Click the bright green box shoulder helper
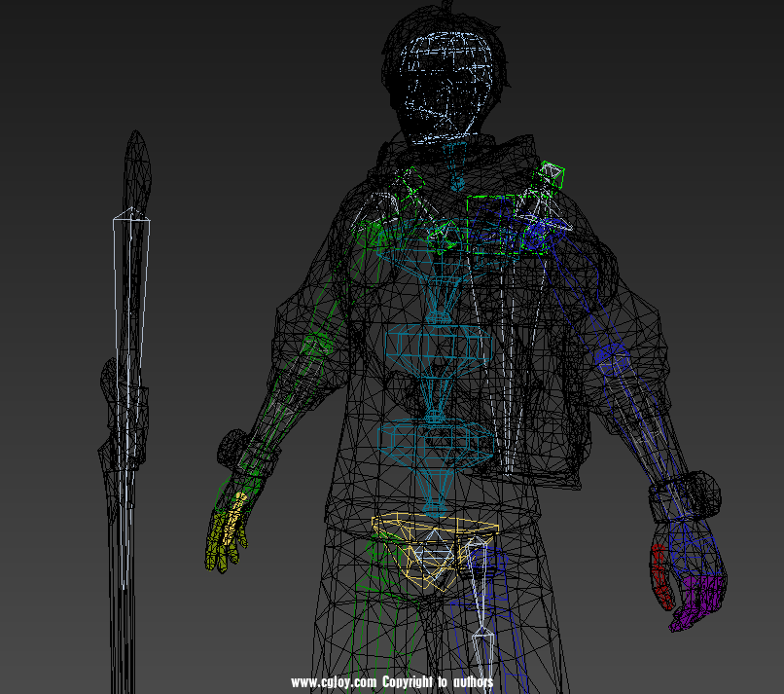Viewport: 784px width, 694px height. (x=496, y=226)
